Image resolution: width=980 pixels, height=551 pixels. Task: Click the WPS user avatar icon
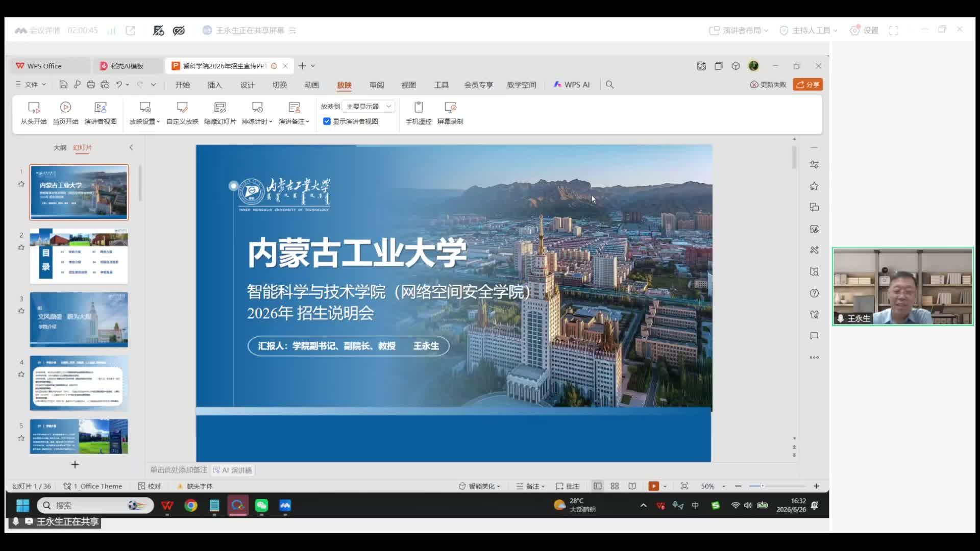[x=753, y=66]
